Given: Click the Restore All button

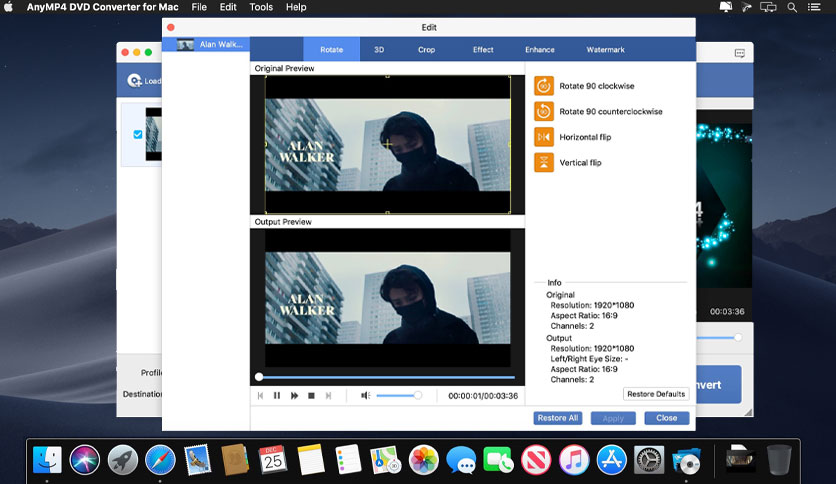Looking at the screenshot, I should (558, 418).
